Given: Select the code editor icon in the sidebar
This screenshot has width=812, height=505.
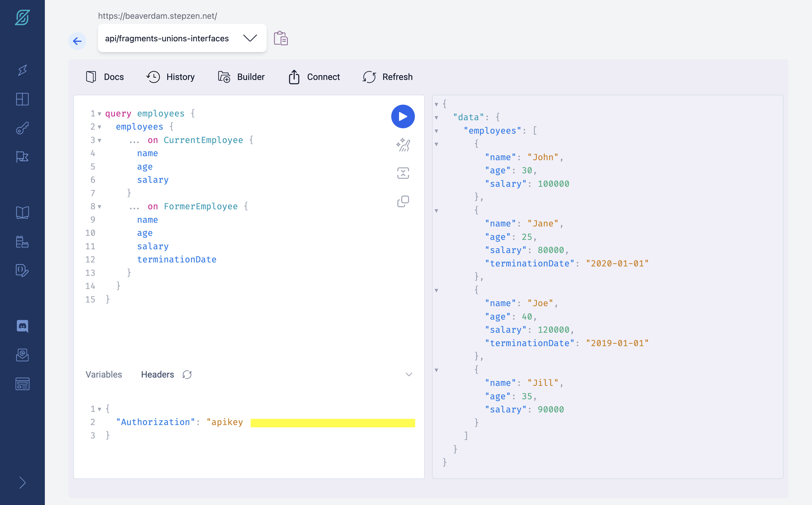Looking at the screenshot, I should (x=22, y=270).
